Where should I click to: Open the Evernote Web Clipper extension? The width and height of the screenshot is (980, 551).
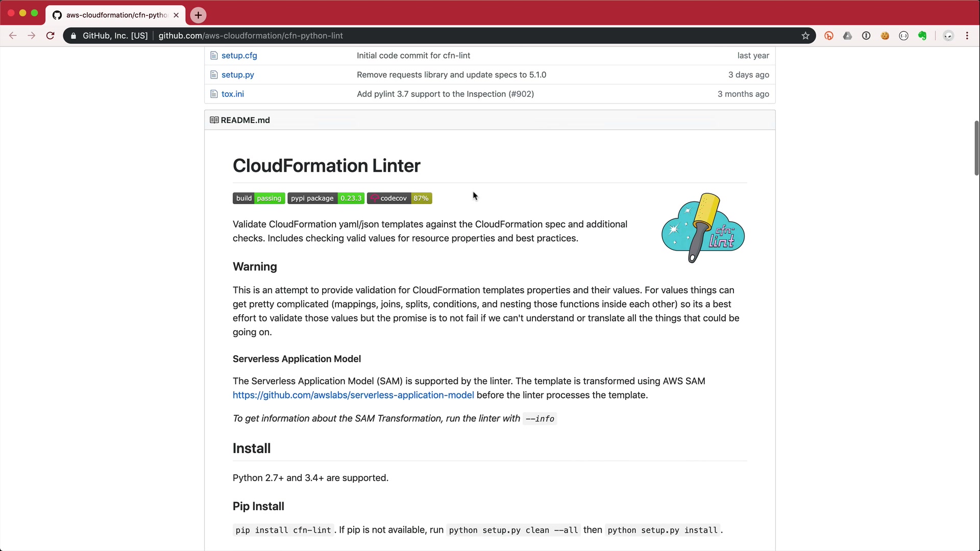point(922,36)
